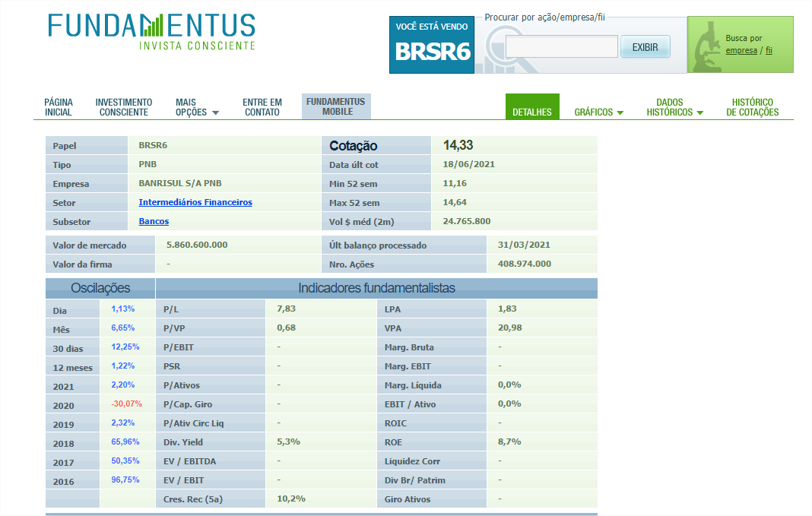Click company name BANRISUL S/A PNB
This screenshot has height=516, width=812.
pyautogui.click(x=179, y=183)
